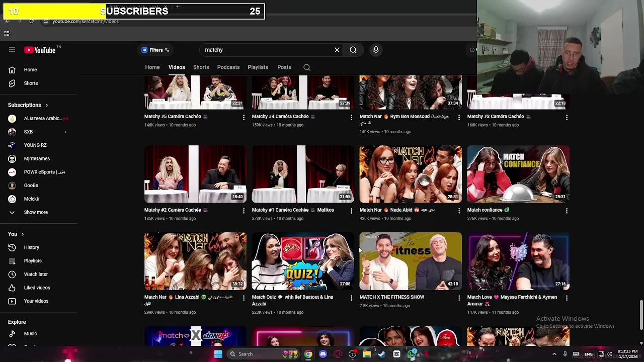Open options for MATCH X THE FITNESS SHOW

459,298
